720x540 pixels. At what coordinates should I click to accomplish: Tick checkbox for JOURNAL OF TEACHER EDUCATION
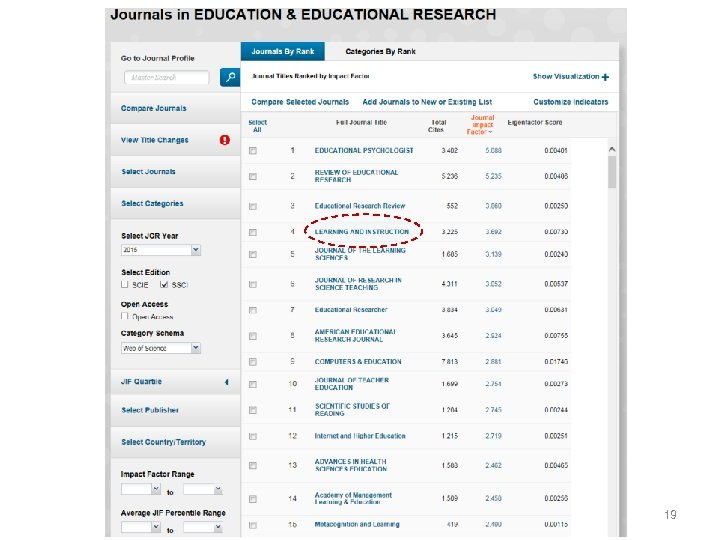(253, 384)
